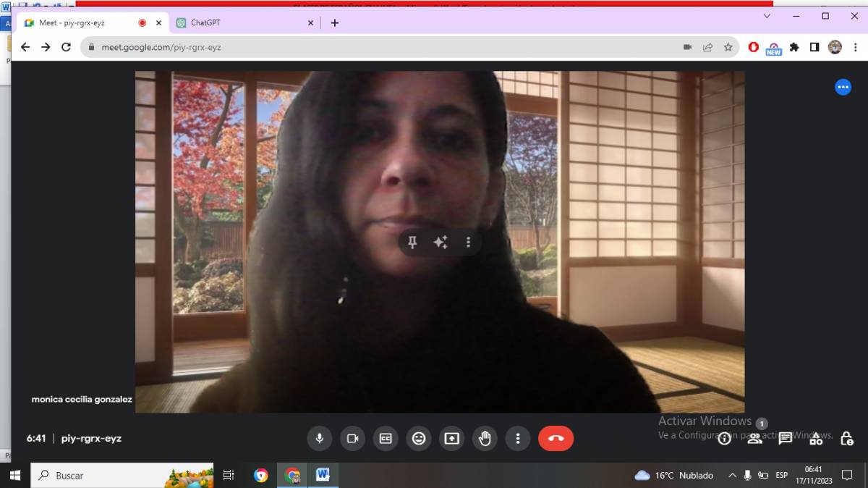Open video tile more options menu

[x=468, y=243]
